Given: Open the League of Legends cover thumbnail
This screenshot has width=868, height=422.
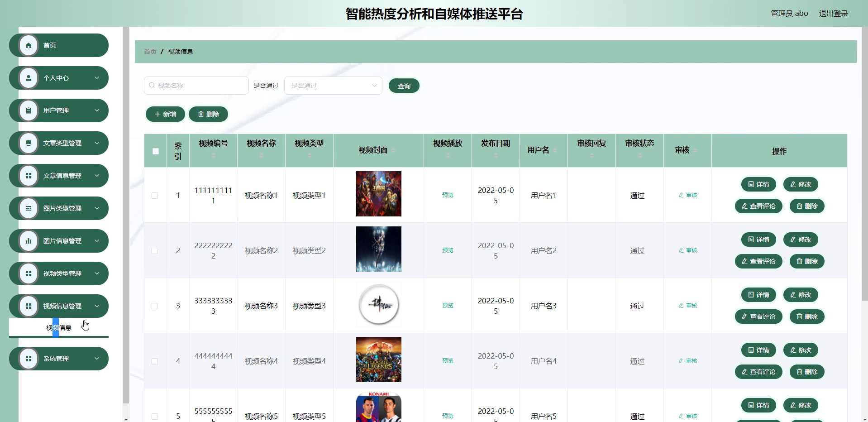Looking at the screenshot, I should click(379, 360).
